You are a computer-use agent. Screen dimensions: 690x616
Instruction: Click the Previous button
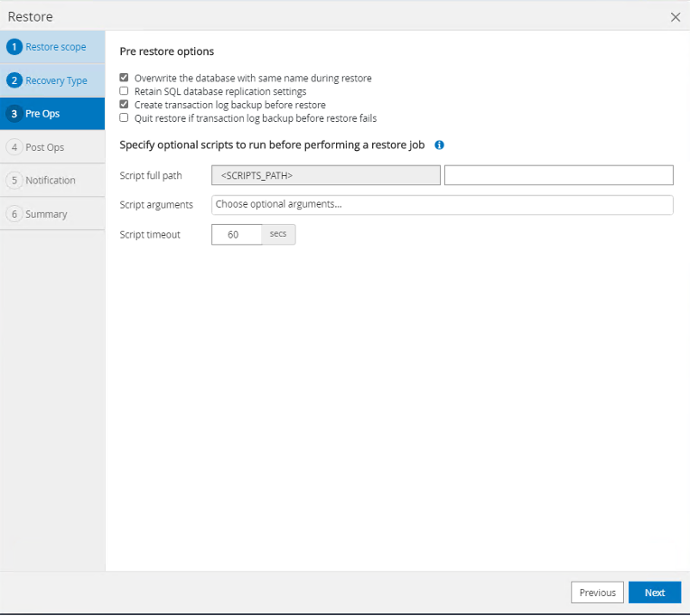pyautogui.click(x=597, y=593)
